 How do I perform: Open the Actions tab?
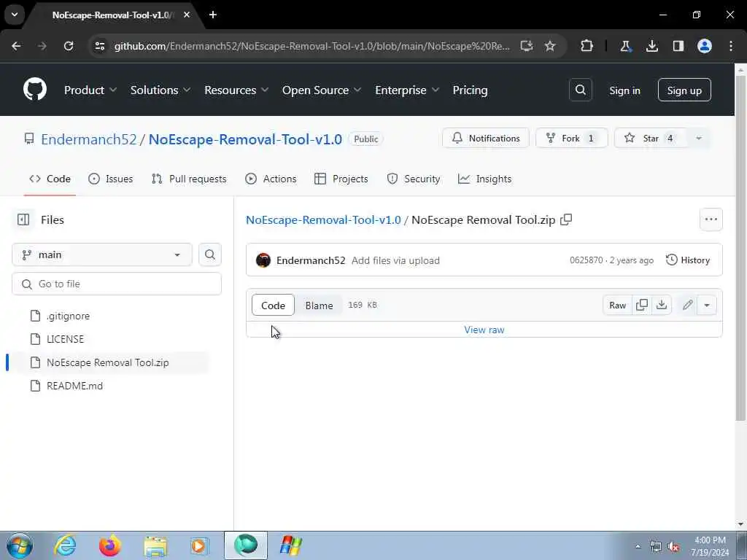click(x=271, y=179)
